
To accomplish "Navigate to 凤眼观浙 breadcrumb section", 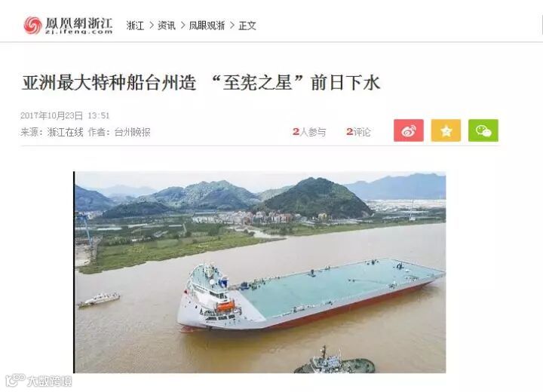I will [x=207, y=26].
